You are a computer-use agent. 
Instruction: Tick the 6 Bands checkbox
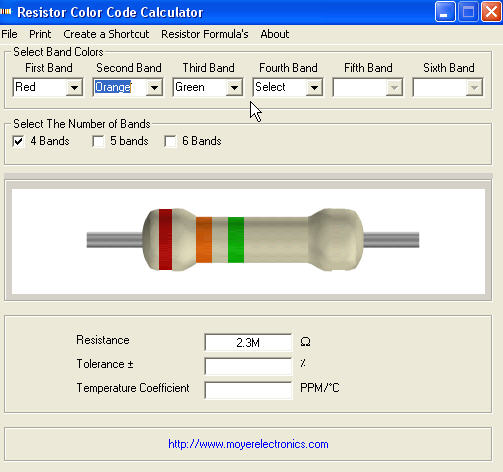(170, 141)
